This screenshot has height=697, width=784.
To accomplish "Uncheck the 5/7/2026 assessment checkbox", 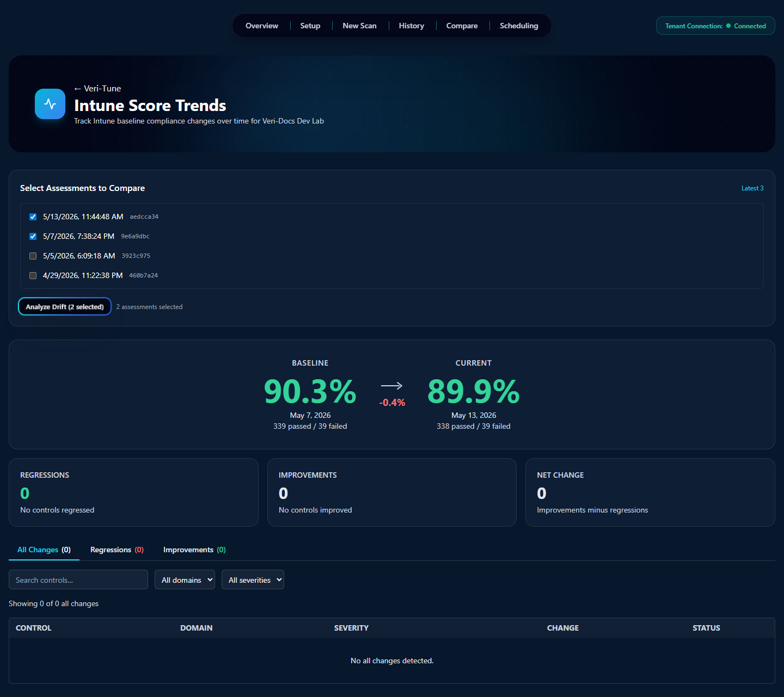I will tap(33, 236).
